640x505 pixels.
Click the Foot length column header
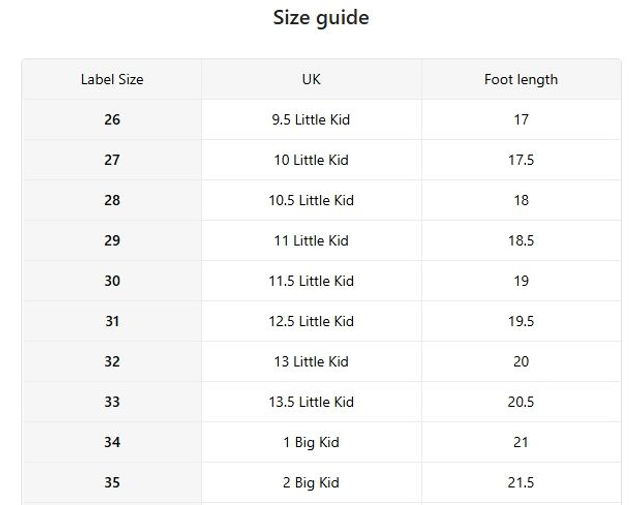[521, 79]
